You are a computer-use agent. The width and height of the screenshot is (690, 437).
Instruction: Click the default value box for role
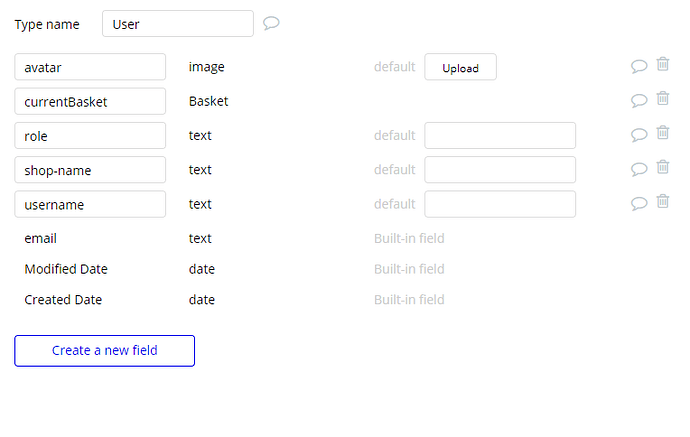coord(500,135)
